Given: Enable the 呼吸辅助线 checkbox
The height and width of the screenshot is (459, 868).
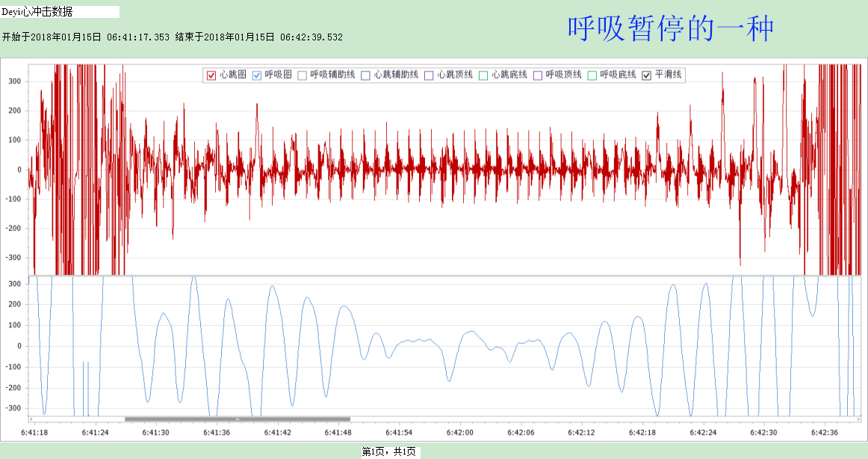Looking at the screenshot, I should 302,75.
